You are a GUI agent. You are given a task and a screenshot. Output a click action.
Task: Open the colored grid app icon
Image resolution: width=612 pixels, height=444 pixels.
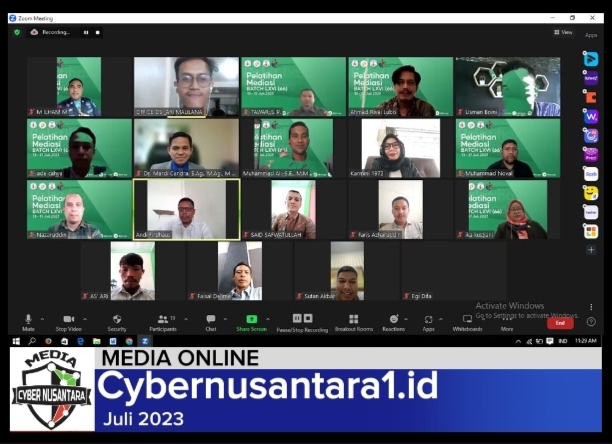[591, 231]
